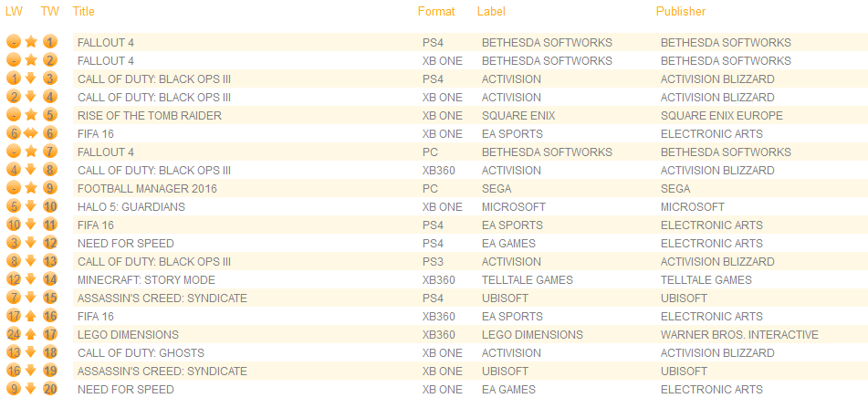Open the Minecraft: Story Mode entry
Image resolution: width=868 pixels, height=398 pixels.
(x=146, y=279)
